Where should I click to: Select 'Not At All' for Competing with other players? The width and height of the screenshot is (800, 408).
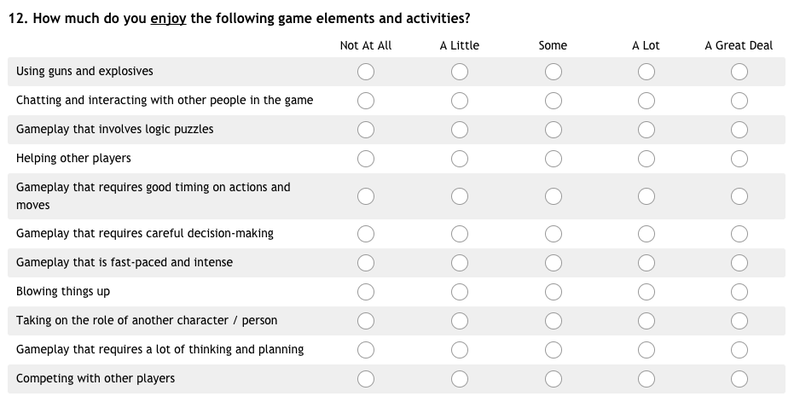click(366, 379)
